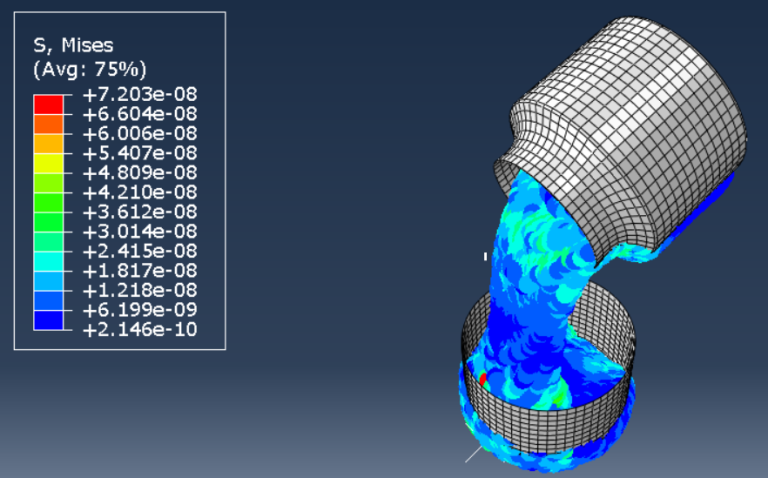Click the +6.006e-08 legend value

click(x=140, y=133)
